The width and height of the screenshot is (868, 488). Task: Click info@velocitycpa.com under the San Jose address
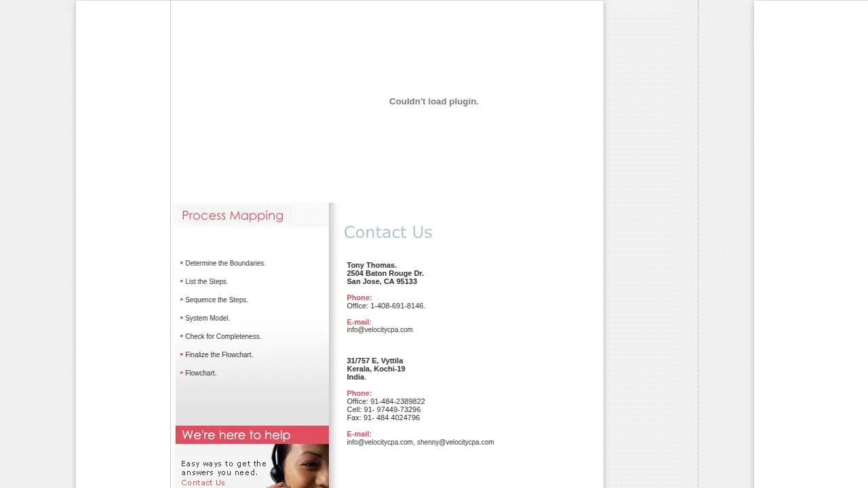(380, 329)
